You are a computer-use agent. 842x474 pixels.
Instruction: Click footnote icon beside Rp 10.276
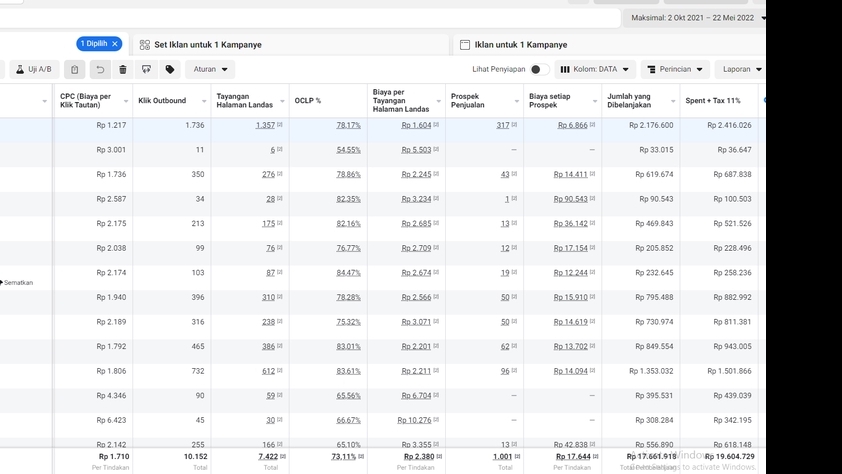436,420
